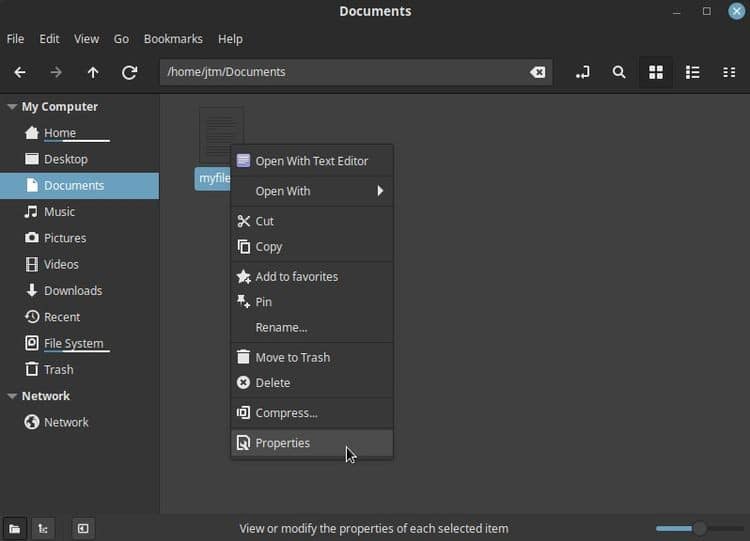The width and height of the screenshot is (750, 541).
Task: Choose Rename... from the context menu
Action: pos(312,328)
